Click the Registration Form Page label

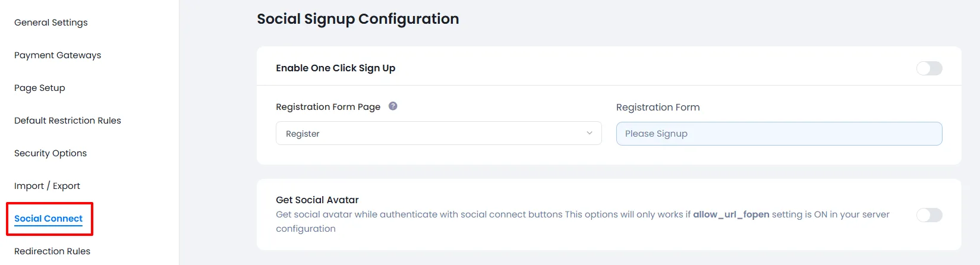tap(328, 107)
